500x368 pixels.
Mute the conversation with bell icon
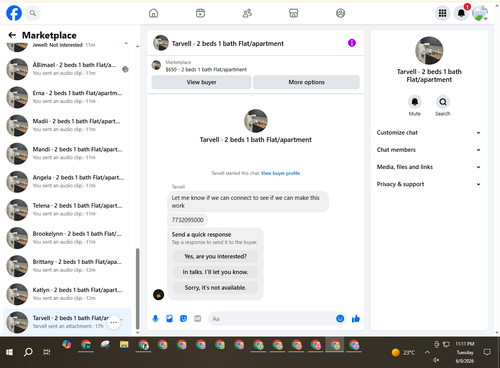415,102
